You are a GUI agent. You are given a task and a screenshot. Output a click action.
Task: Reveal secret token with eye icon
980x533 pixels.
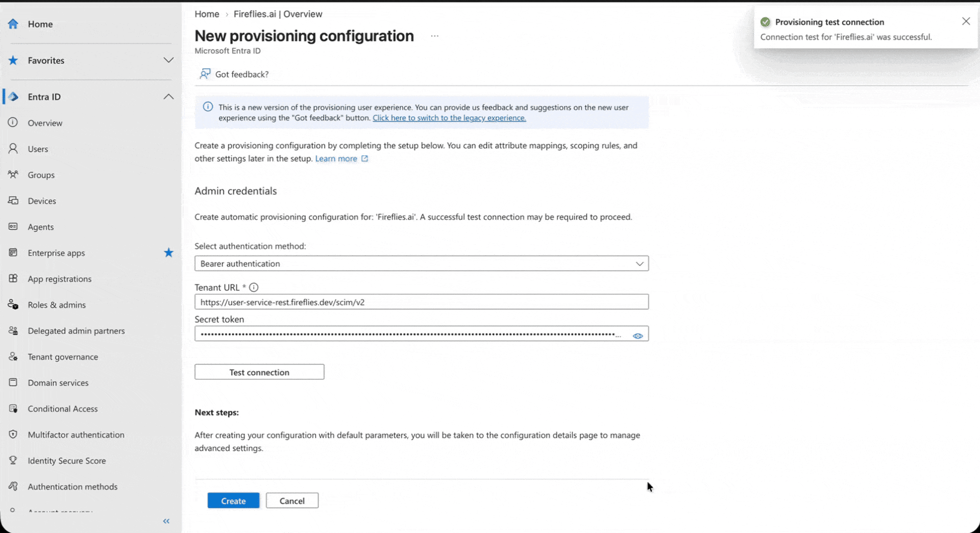click(x=638, y=335)
